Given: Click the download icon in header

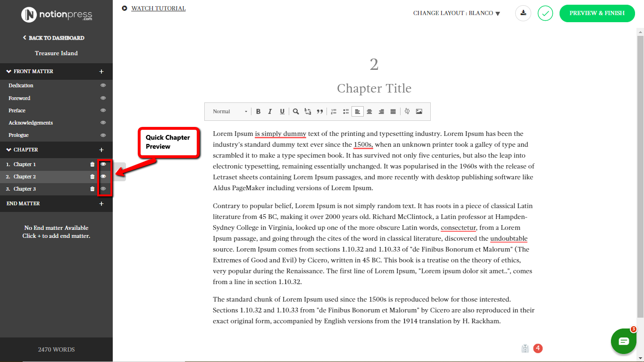Looking at the screenshot, I should coord(523,13).
